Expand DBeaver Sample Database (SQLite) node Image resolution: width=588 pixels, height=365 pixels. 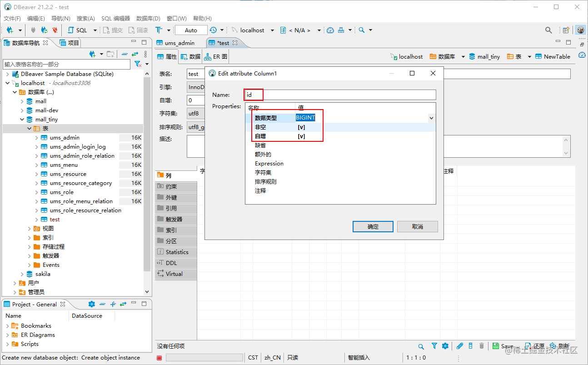tap(8, 74)
